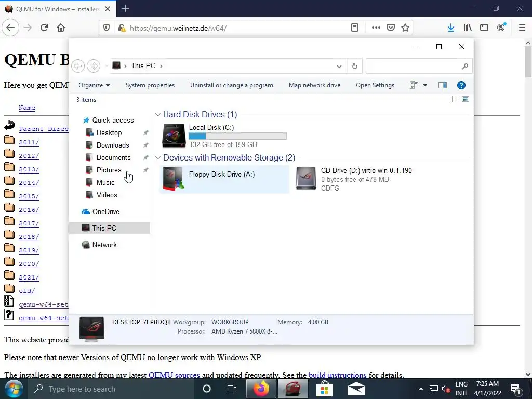Open Pictures in navigation pane
The image size is (532, 399).
(x=109, y=170)
